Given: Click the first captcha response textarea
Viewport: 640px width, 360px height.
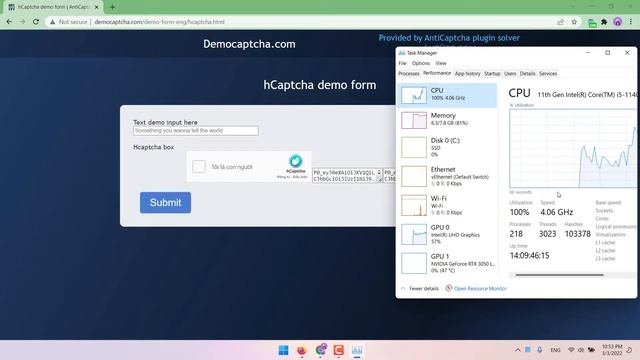Looking at the screenshot, I should coord(347,176).
